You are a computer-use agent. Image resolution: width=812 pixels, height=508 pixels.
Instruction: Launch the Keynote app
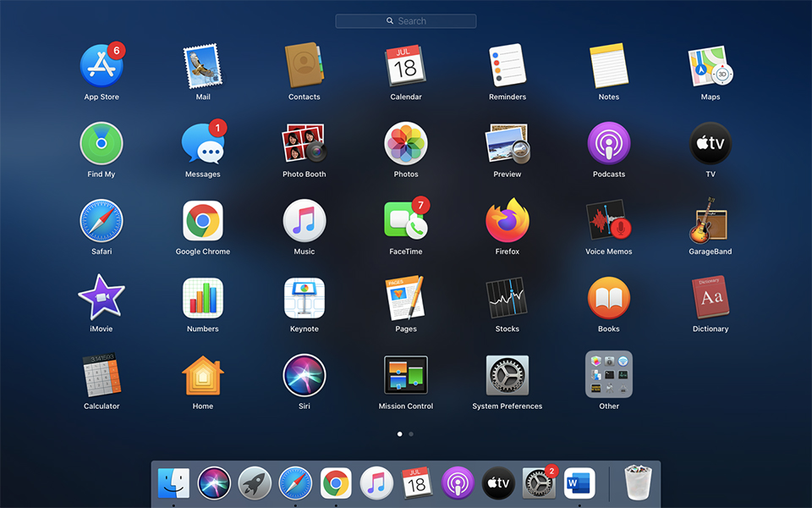pos(304,298)
